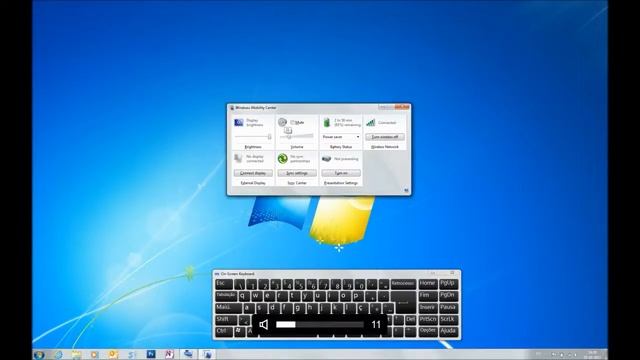640x360 pixels.
Task: Tap the w key
Action: point(256,296)
